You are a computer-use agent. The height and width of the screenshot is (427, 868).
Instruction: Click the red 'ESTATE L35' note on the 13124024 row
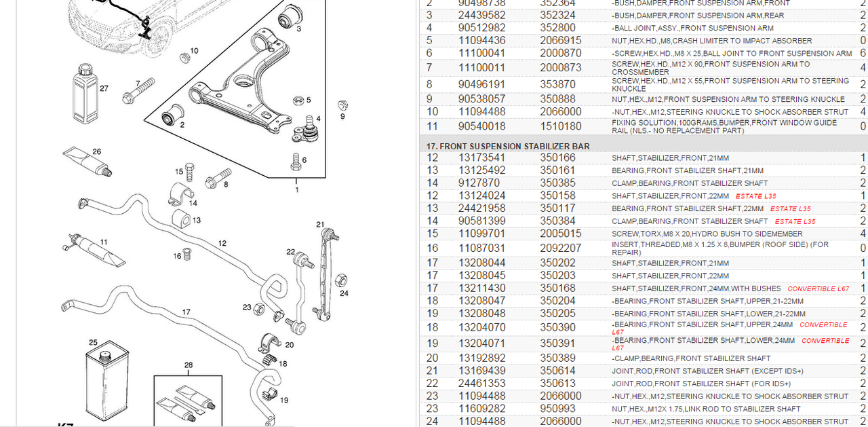tap(755, 196)
